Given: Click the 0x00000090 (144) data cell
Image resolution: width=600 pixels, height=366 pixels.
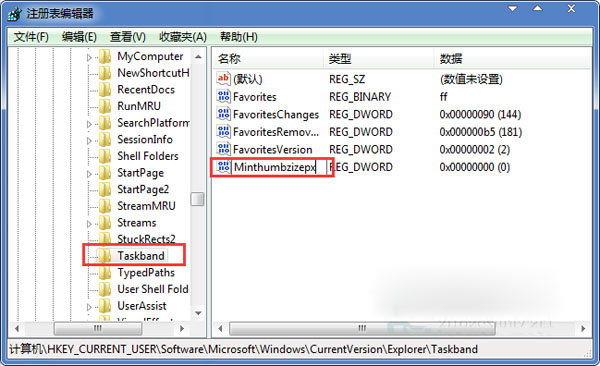Looking at the screenshot, I should coord(480,114).
